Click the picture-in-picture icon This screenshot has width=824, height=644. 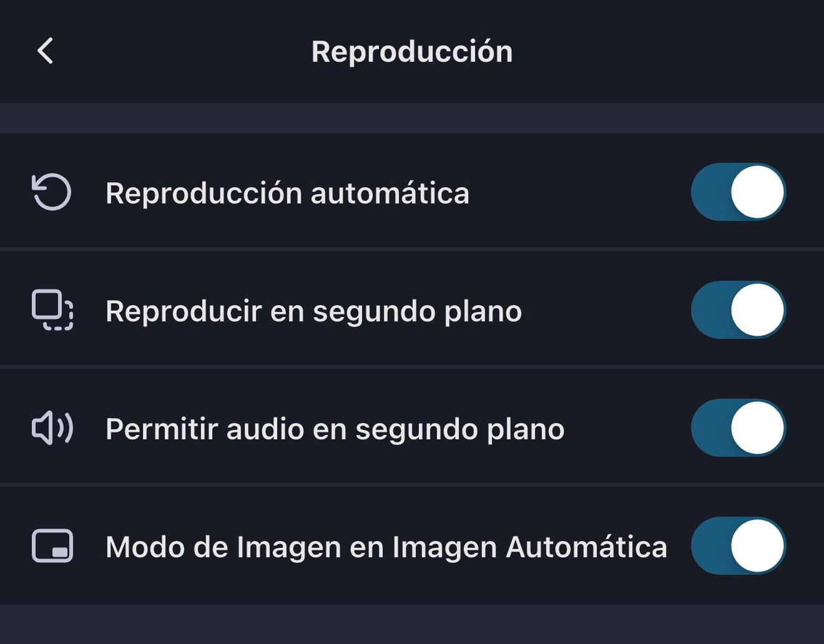[x=52, y=546]
